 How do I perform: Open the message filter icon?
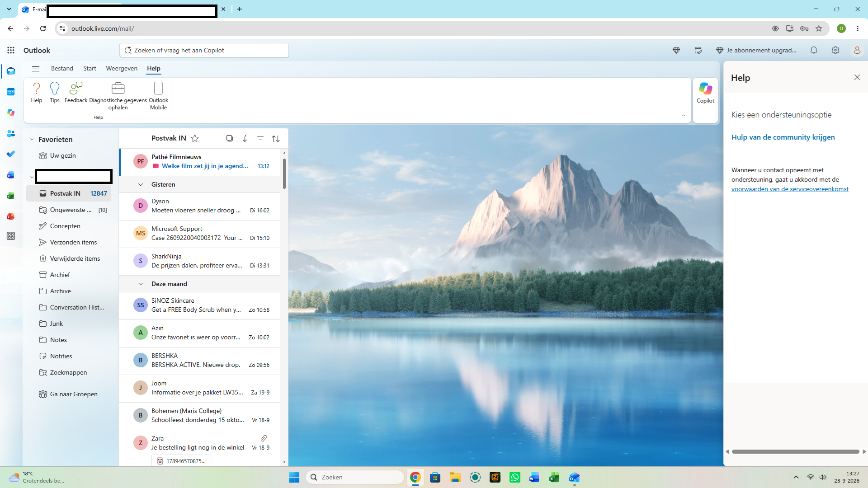[x=260, y=138]
